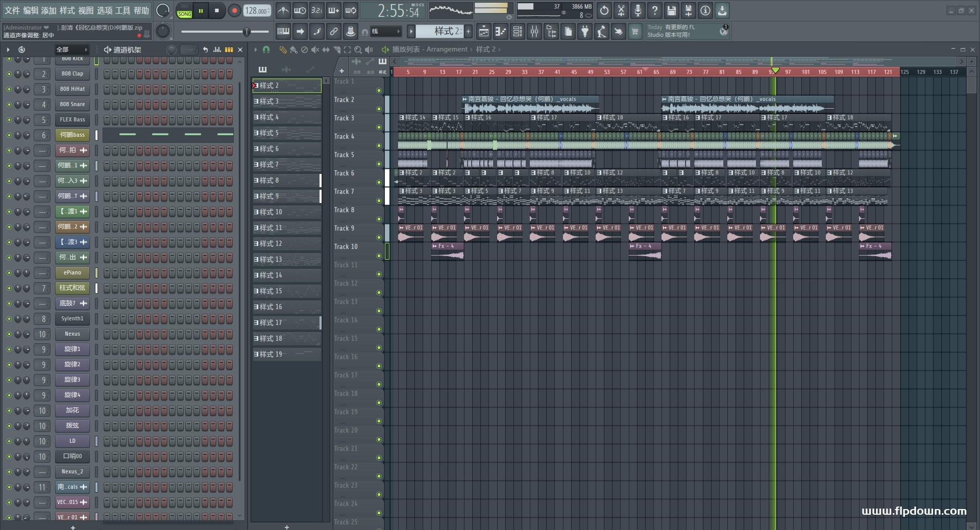Open the 全部 channel filter dropdown
980x530 pixels.
(71, 49)
